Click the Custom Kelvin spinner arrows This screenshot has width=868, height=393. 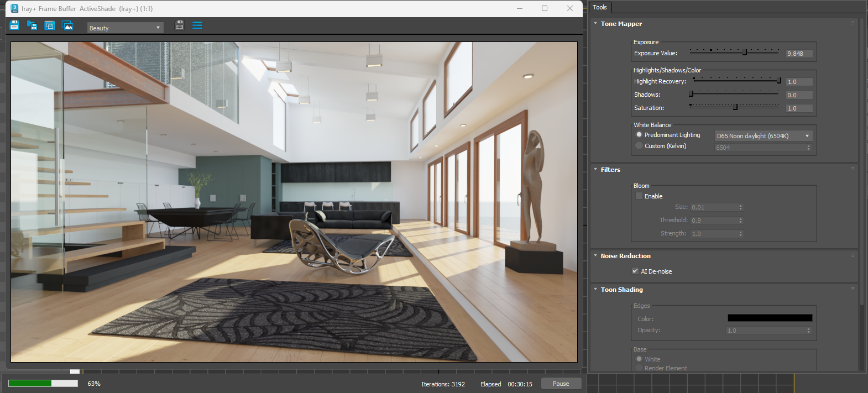coord(808,148)
